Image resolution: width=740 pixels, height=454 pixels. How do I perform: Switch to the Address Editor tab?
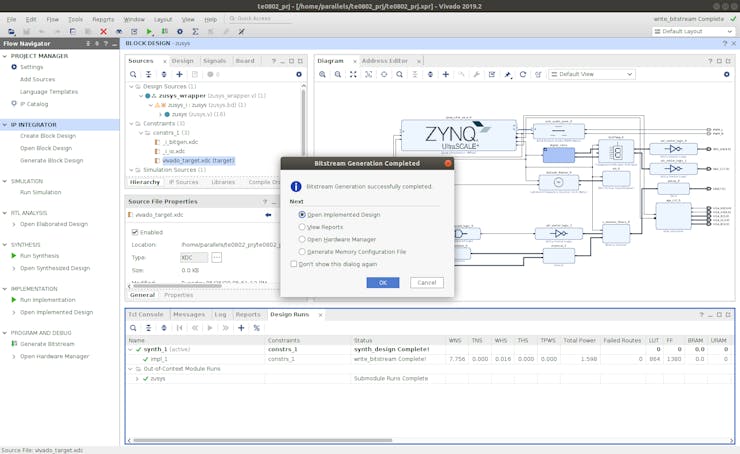pyautogui.click(x=385, y=61)
